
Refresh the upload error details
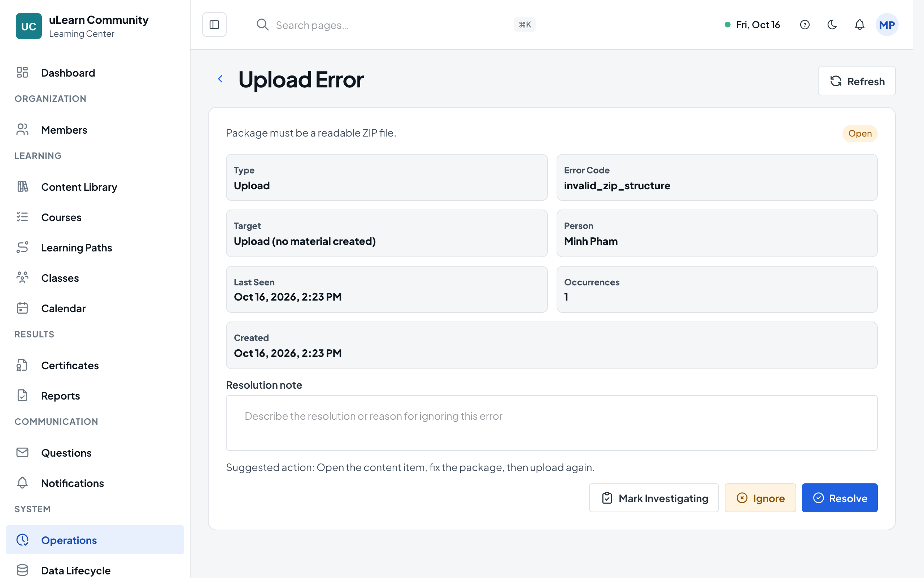pos(857,81)
